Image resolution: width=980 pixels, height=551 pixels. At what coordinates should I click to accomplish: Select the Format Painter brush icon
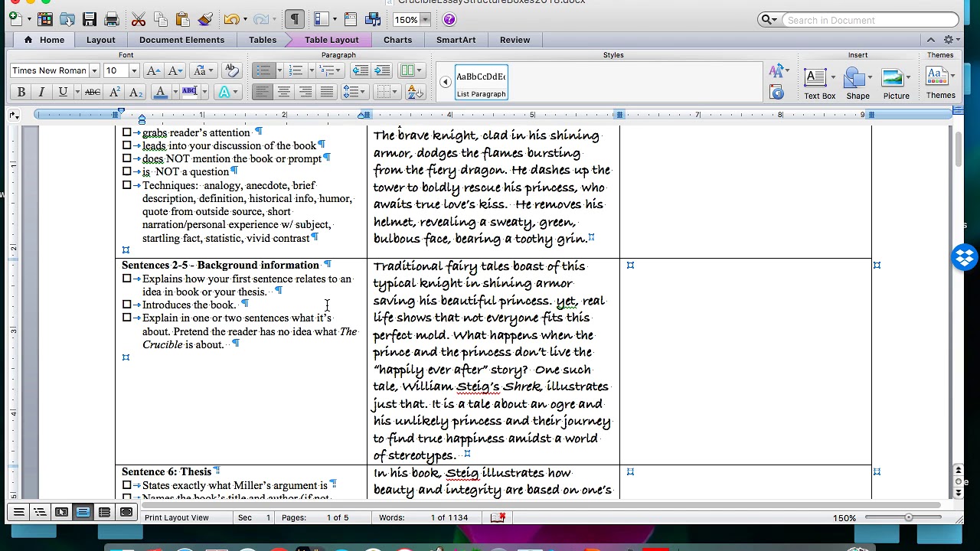click(204, 19)
